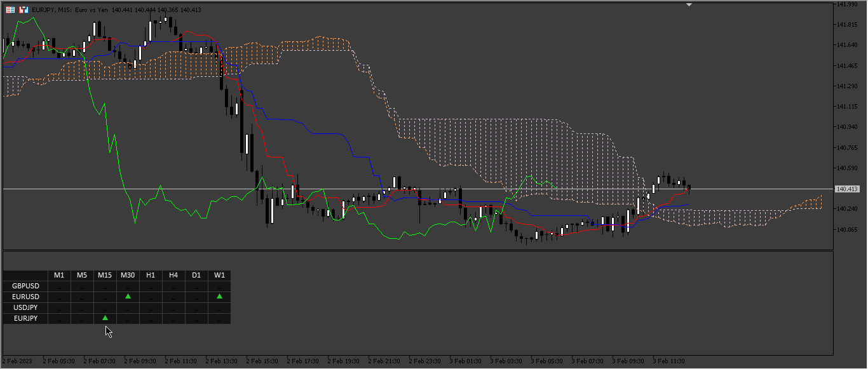Click the 141.640 price axis label
This screenshot has width=868, height=369.
(x=848, y=45)
